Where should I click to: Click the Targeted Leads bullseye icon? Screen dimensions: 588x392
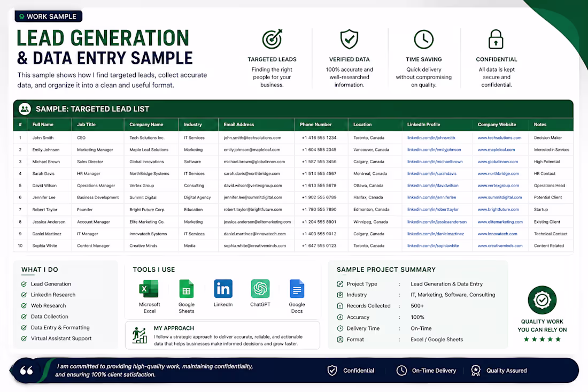(272, 39)
